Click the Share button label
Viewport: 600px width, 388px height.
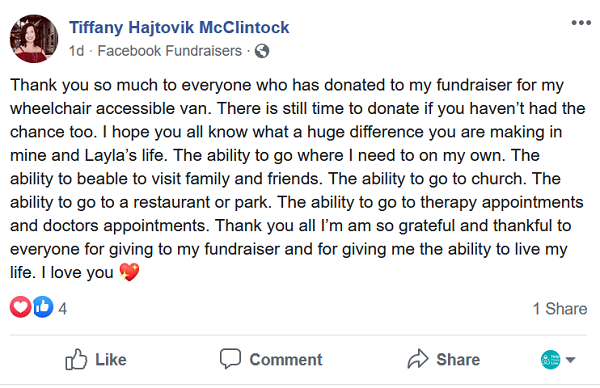coord(458,360)
